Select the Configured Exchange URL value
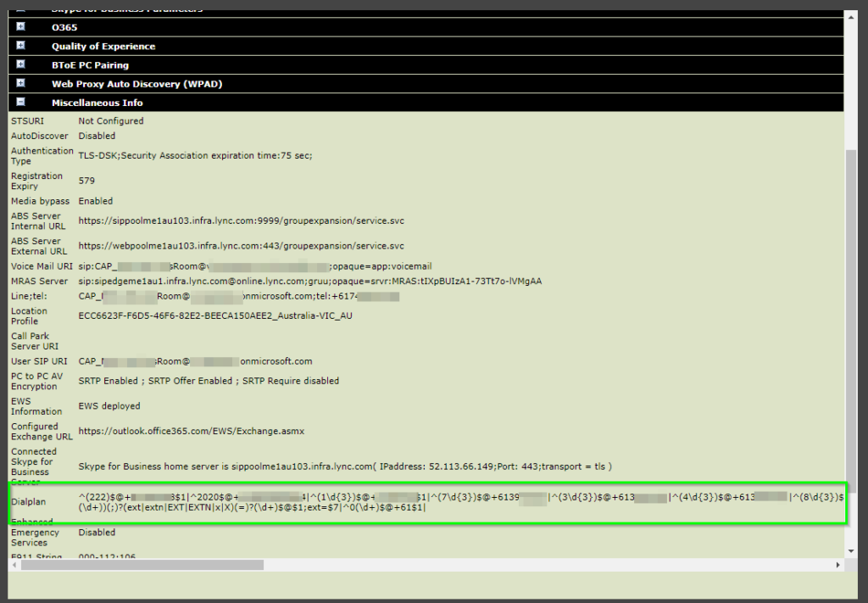 coord(191,432)
